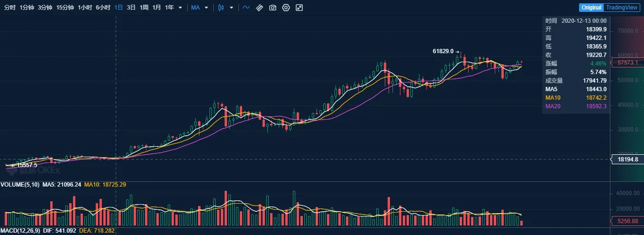Open the ruler measurement tool
The image size is (644, 235).
click(x=259, y=8)
